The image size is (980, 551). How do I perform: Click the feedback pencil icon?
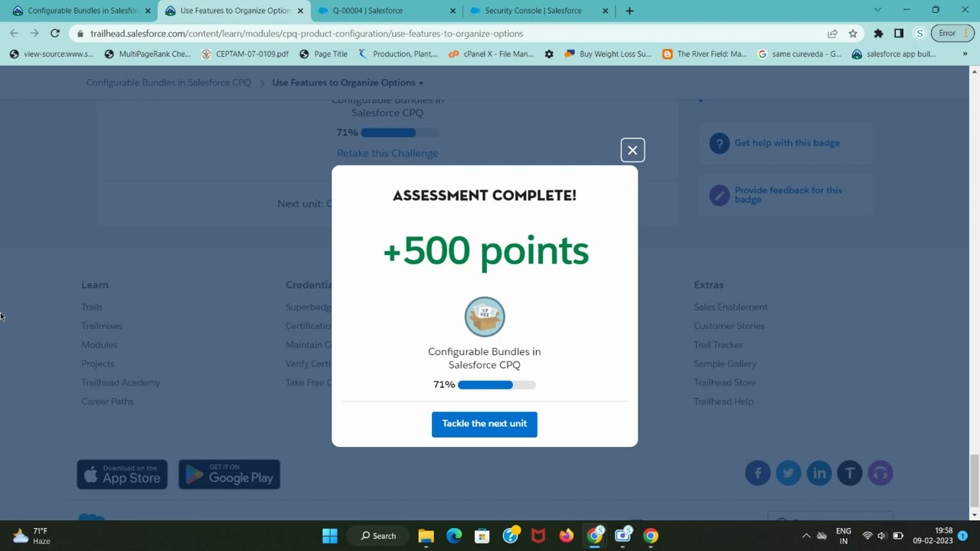pos(720,195)
